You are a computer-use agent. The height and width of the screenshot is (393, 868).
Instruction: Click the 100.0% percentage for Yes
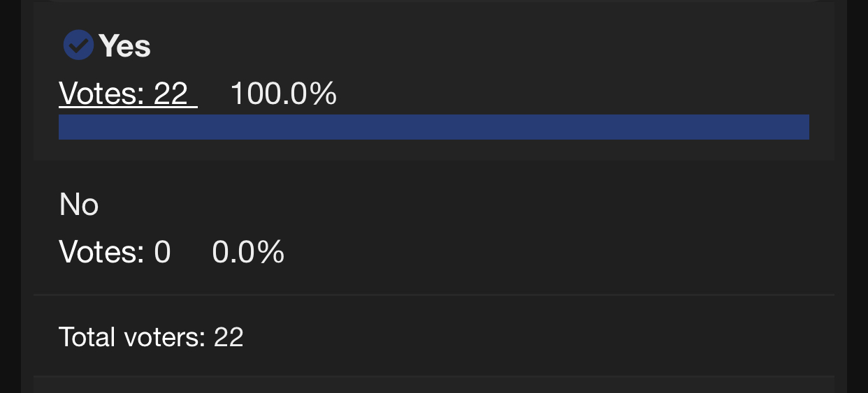tap(283, 94)
